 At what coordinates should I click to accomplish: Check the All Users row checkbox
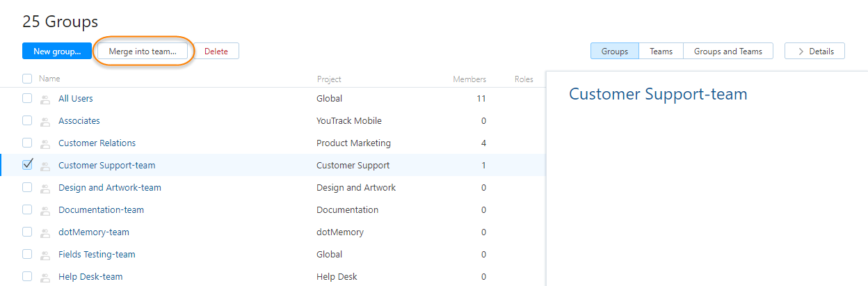pos(27,98)
